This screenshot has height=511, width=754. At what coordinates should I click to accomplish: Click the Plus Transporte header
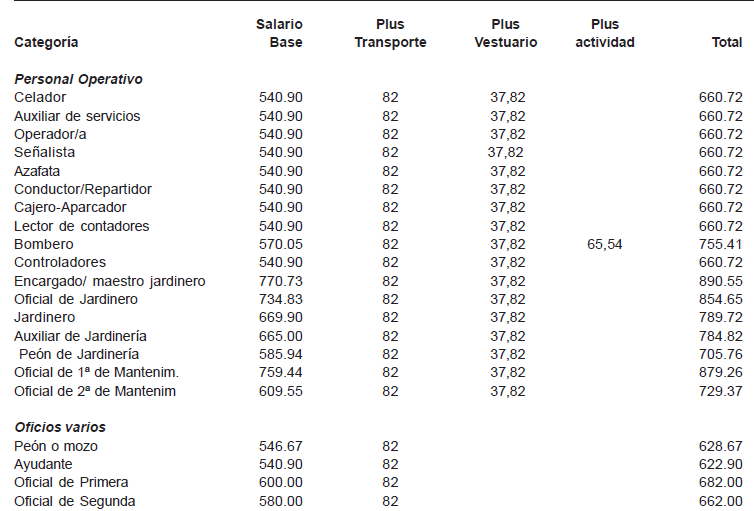390,33
